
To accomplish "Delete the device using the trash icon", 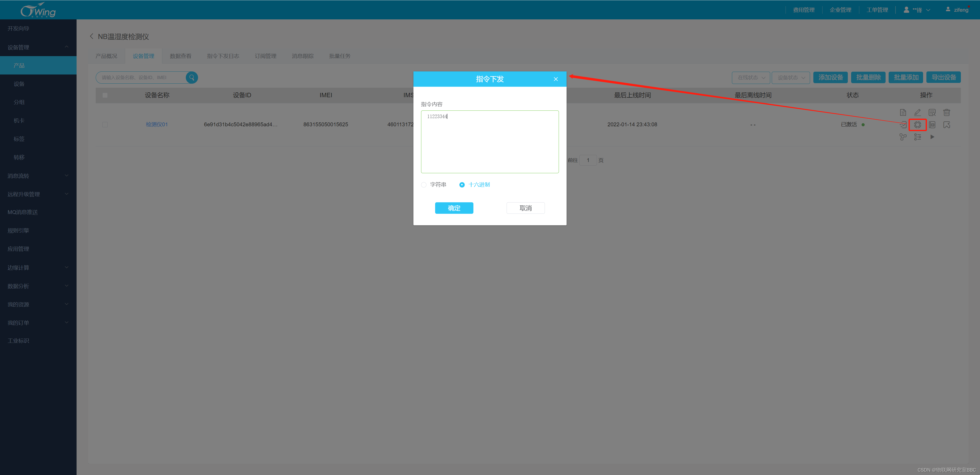I will (947, 112).
